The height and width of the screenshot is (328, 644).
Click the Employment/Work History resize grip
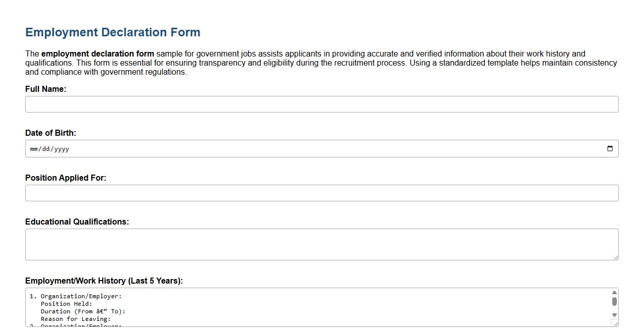pos(616,324)
